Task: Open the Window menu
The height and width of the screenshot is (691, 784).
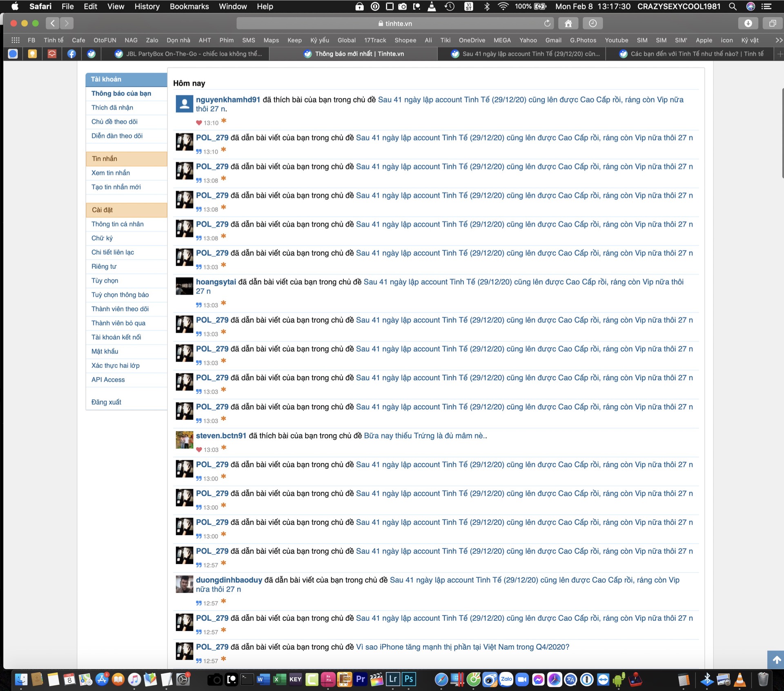Action: [233, 7]
